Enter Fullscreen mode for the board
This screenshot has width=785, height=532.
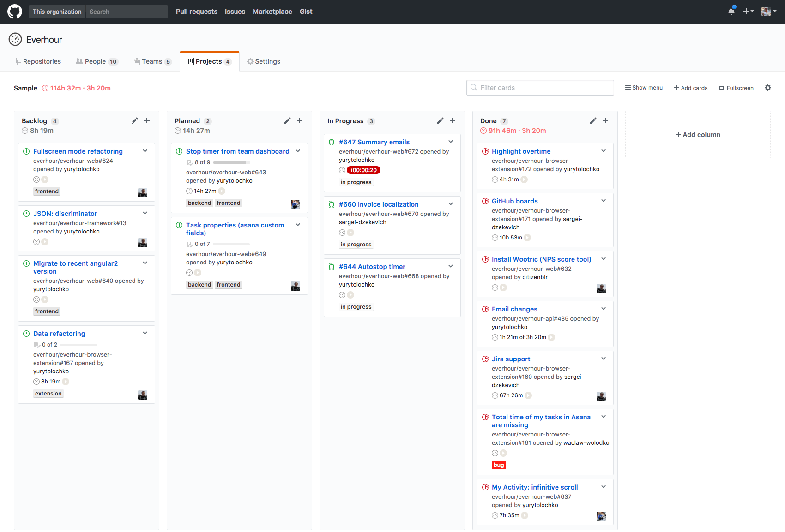click(x=736, y=88)
